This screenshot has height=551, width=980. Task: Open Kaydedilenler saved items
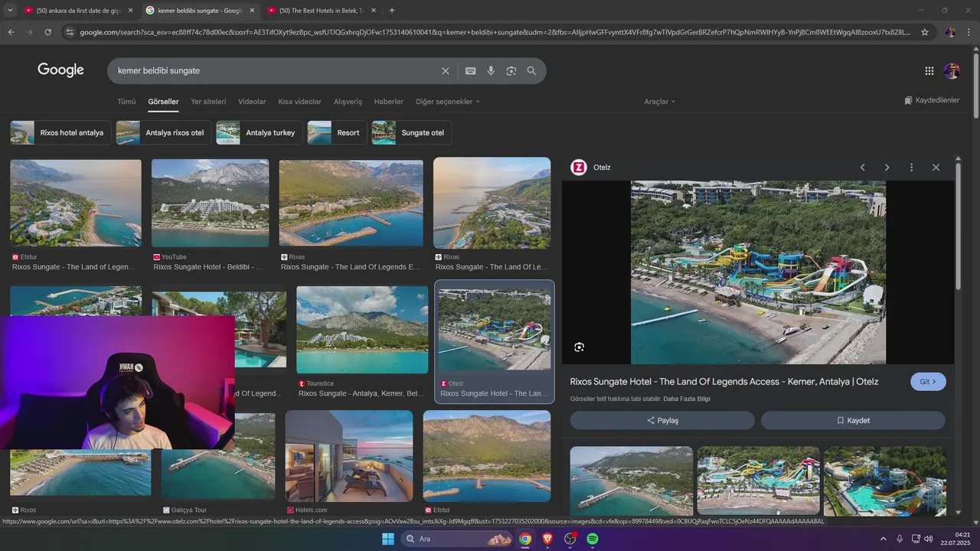932,100
